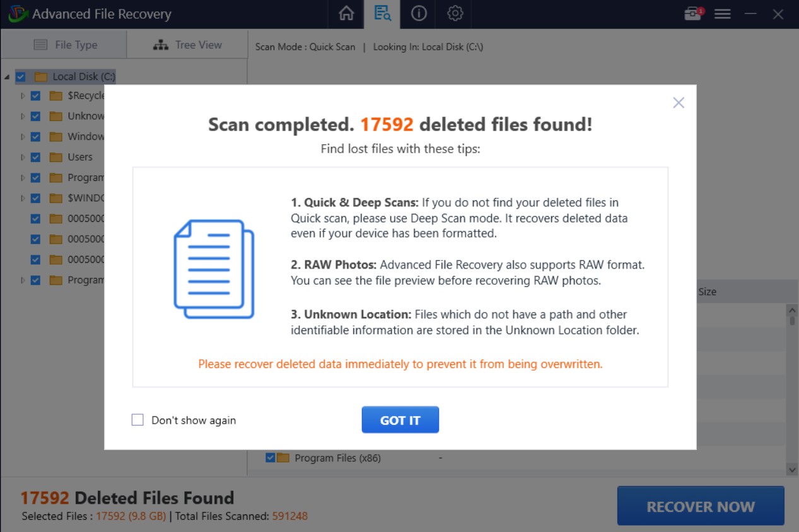Collapse the Local Disk (C:) tree node
This screenshot has width=799, height=532.
[x=7, y=77]
